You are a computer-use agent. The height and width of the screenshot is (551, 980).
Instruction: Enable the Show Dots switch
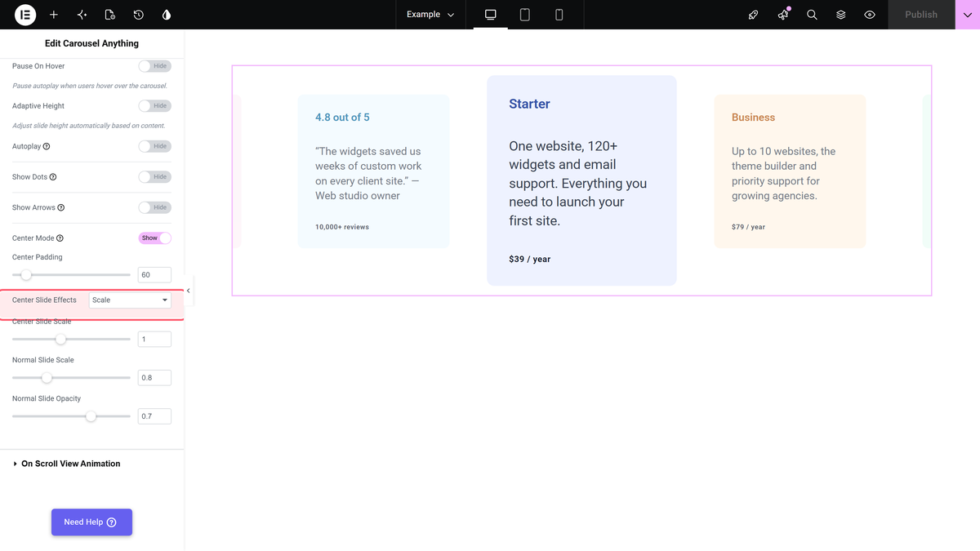click(155, 177)
